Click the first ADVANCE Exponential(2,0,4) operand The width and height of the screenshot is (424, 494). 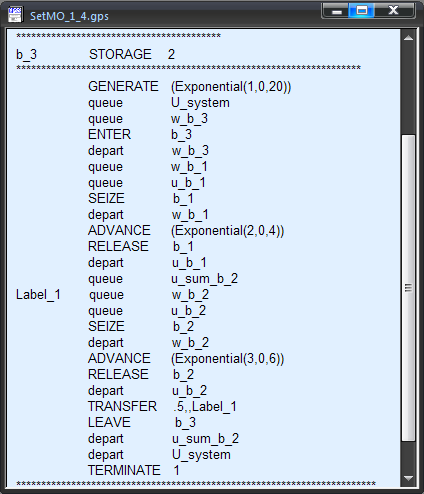(x=228, y=231)
